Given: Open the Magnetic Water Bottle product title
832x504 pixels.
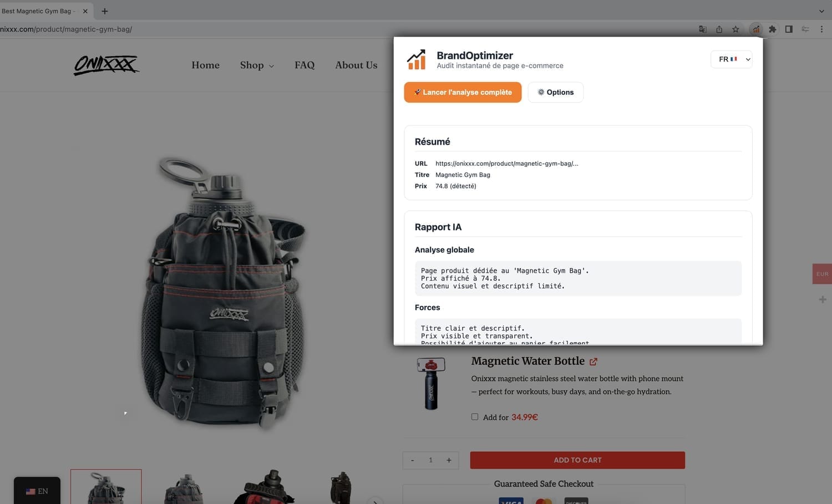Looking at the screenshot, I should click(x=527, y=361).
